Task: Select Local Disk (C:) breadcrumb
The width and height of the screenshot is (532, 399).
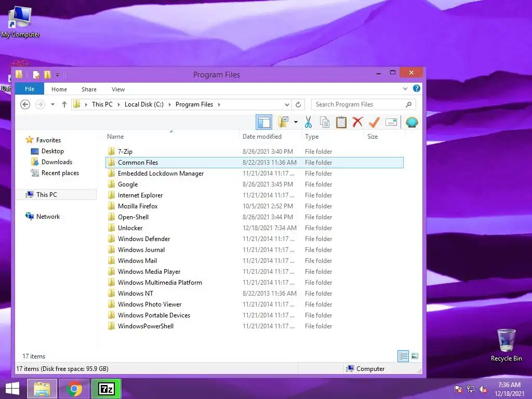Action: pyautogui.click(x=144, y=104)
